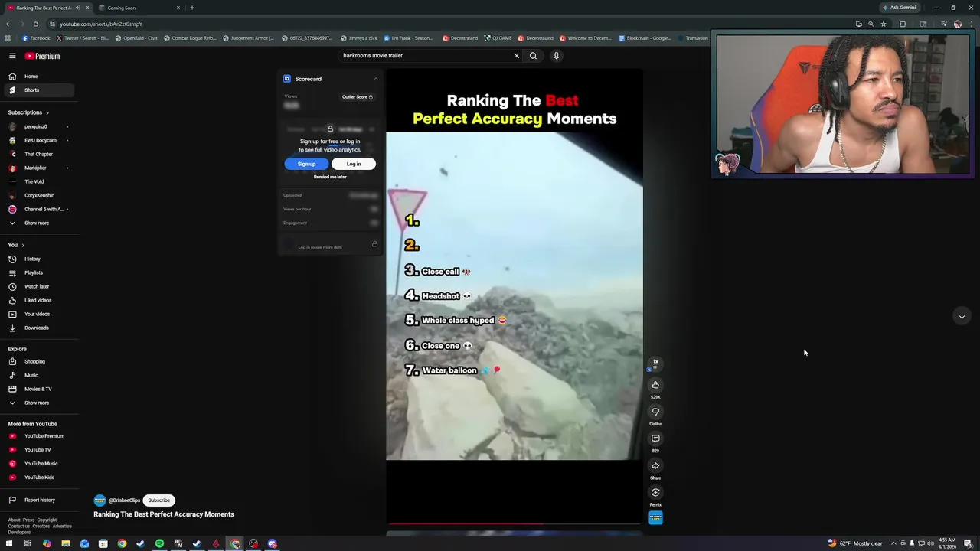Image resolution: width=980 pixels, height=551 pixels.
Task: Open Spotify from taskbar
Action: [159, 543]
